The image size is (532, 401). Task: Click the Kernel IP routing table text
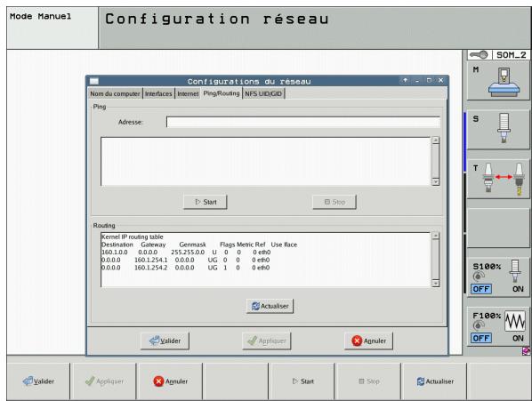point(133,237)
